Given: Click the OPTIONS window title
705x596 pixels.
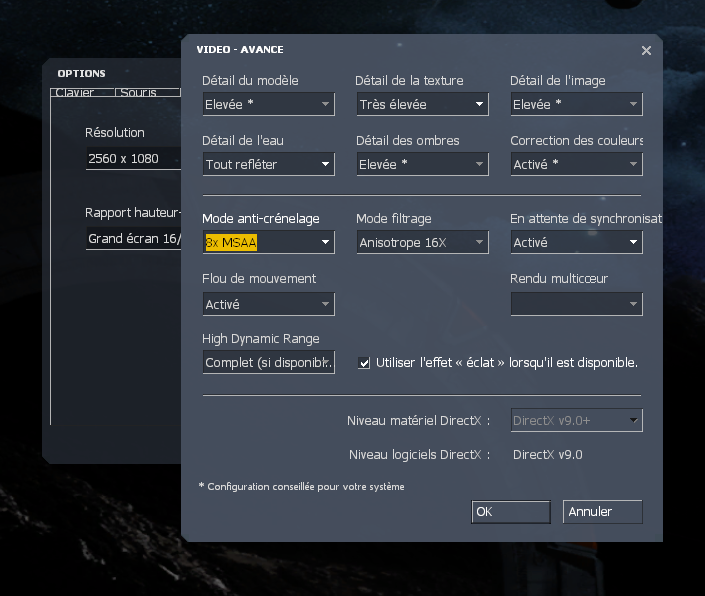Looking at the screenshot, I should (81, 73).
